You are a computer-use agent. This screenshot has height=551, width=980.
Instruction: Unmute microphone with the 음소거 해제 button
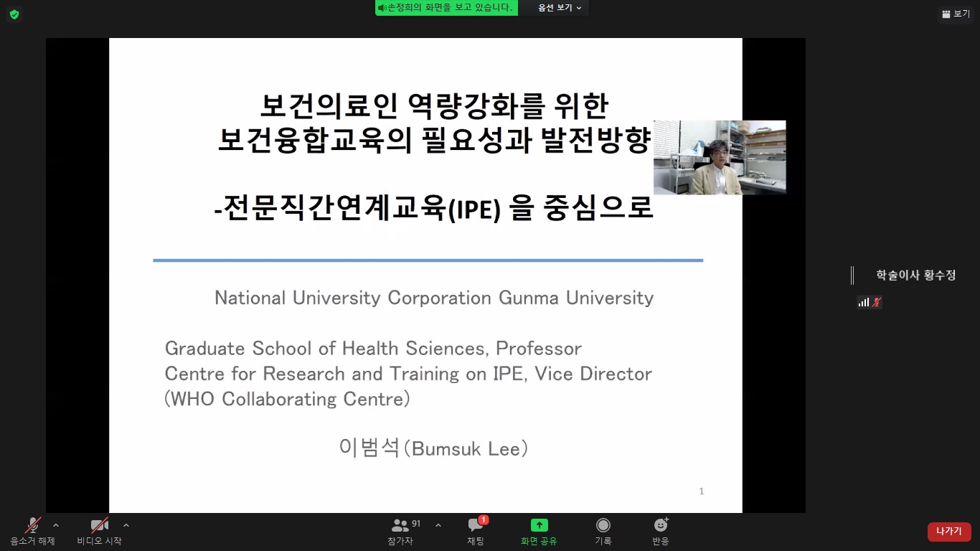pos(33,532)
